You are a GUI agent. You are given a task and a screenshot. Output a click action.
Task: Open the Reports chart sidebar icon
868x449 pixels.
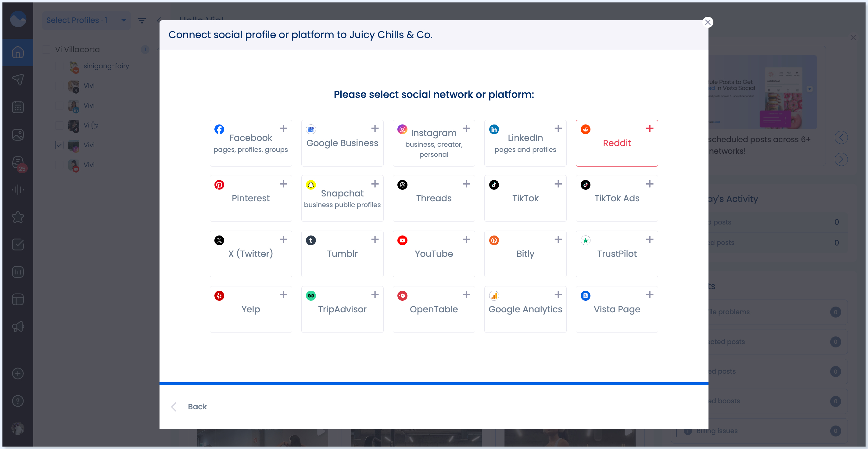[x=18, y=272]
